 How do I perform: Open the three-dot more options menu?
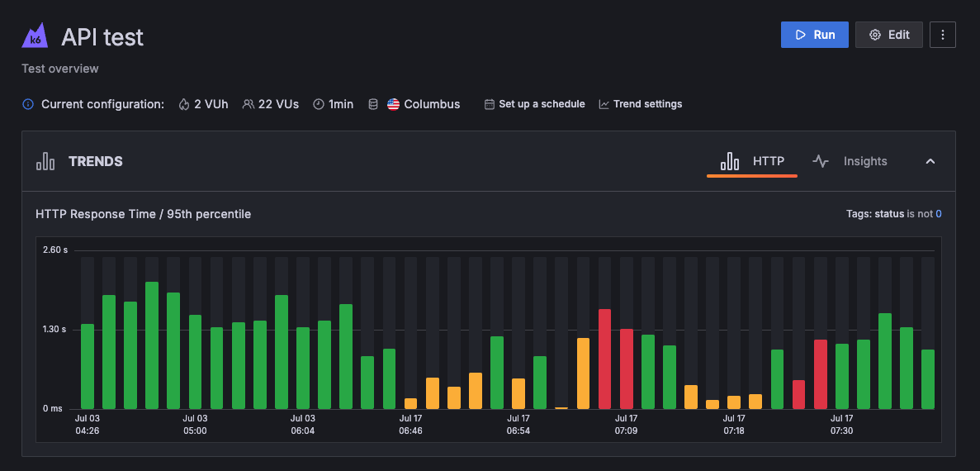tap(943, 35)
